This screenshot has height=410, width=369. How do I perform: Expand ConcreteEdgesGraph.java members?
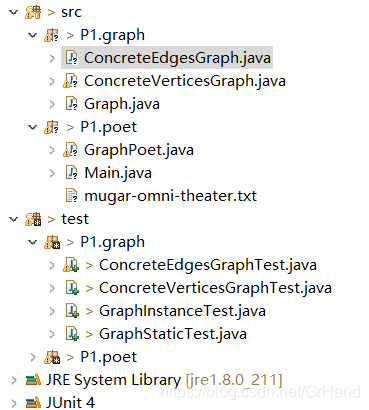tap(52, 58)
